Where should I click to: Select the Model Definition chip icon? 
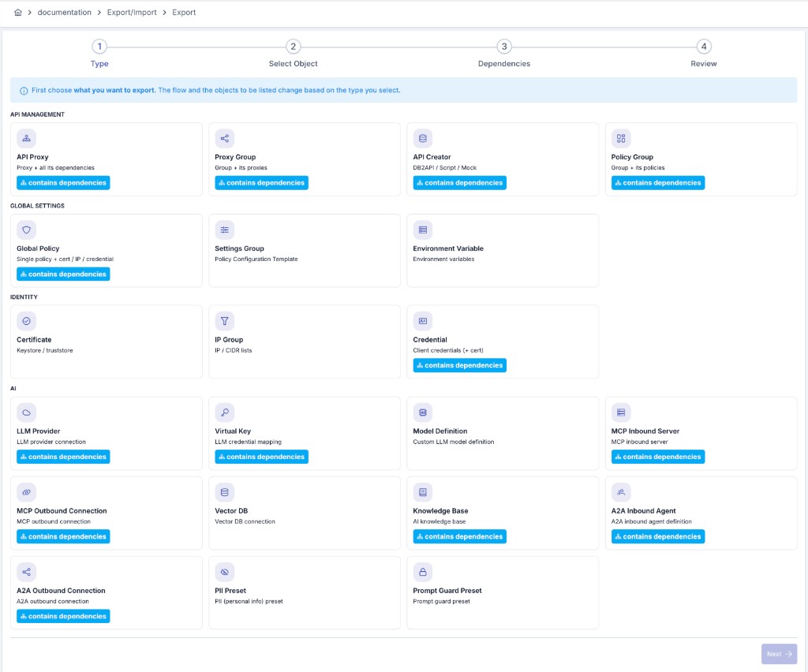423,413
